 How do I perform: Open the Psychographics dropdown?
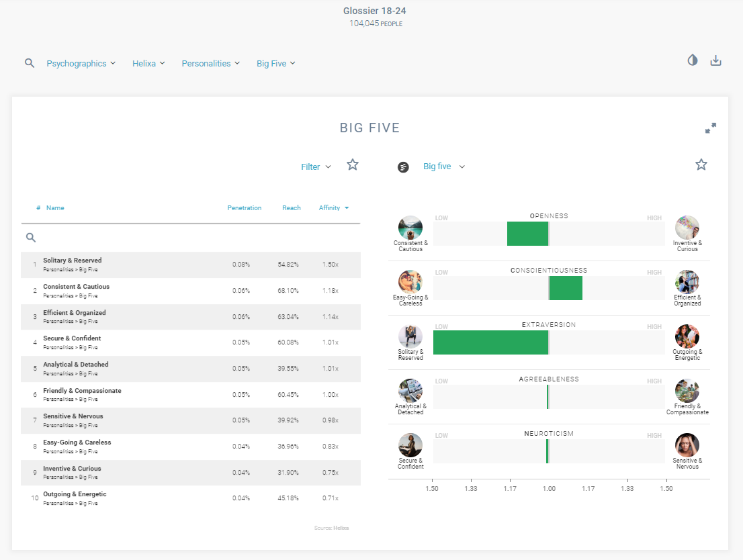pos(81,64)
